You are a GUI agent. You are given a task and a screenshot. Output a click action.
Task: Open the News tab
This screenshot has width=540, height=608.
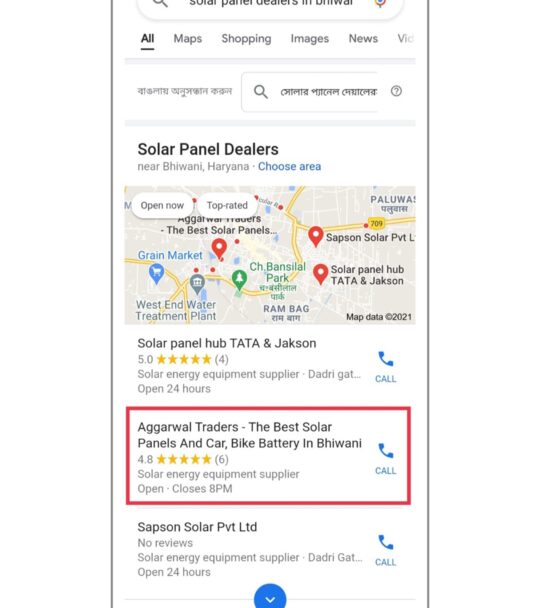point(363,38)
